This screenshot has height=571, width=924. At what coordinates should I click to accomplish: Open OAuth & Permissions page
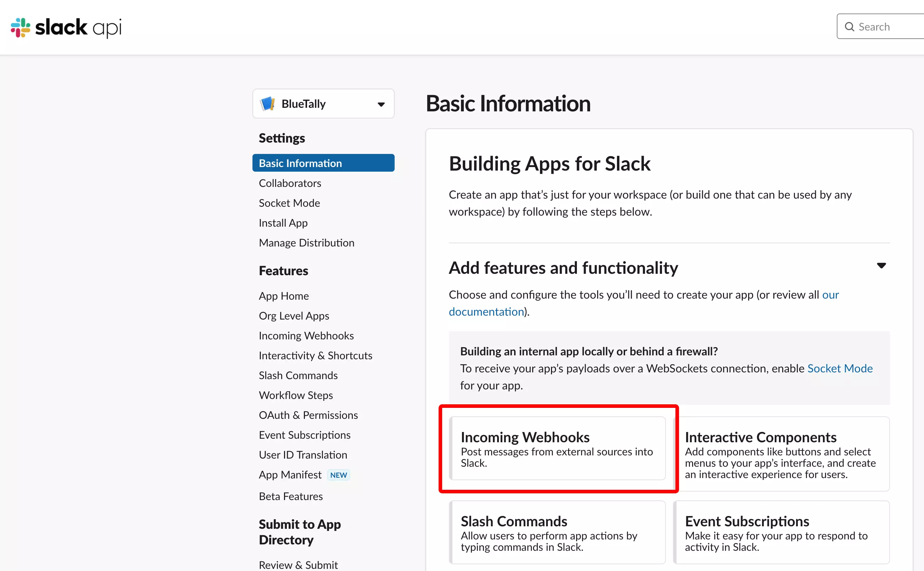(x=308, y=415)
